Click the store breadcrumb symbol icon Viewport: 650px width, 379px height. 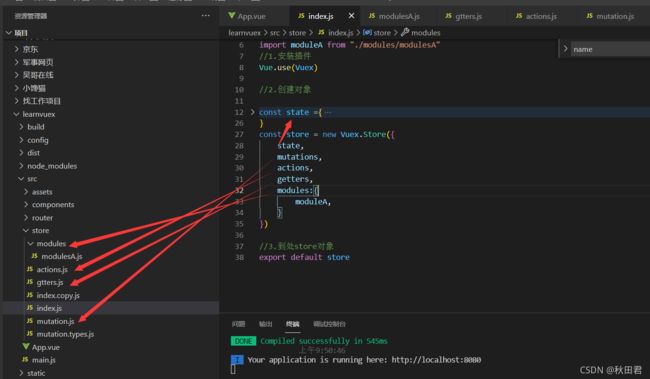point(367,32)
